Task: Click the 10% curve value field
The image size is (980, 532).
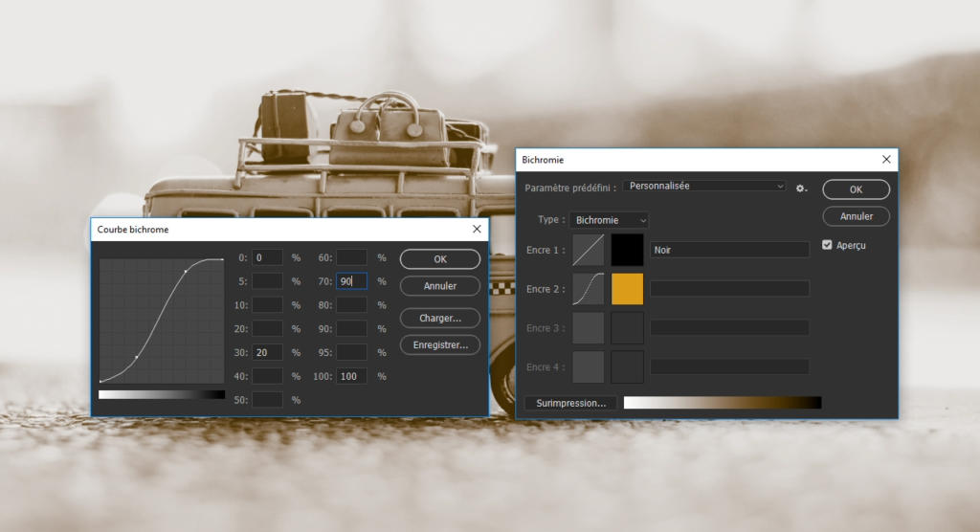Action: coord(268,305)
